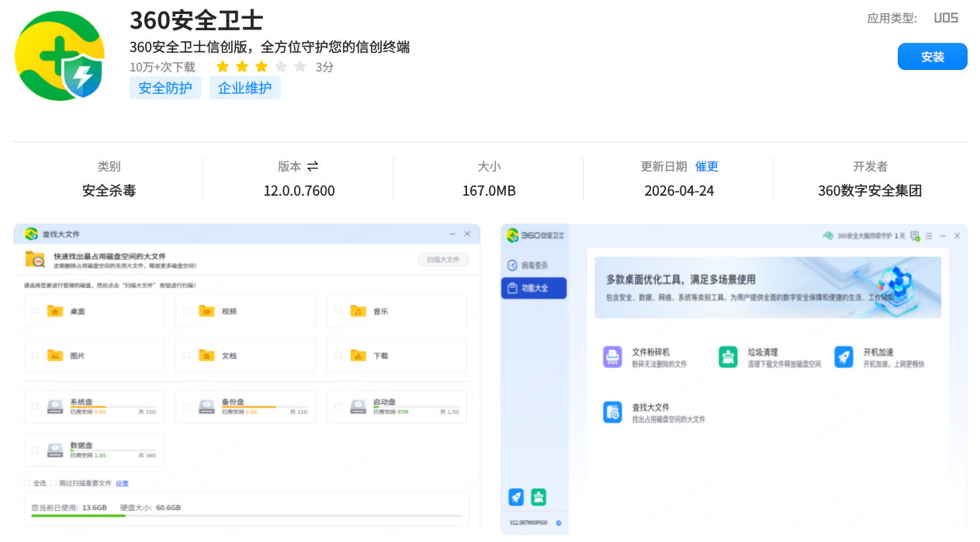Click the blue 安装 button
Screen dimensions: 980x542
pyautogui.click(x=933, y=57)
